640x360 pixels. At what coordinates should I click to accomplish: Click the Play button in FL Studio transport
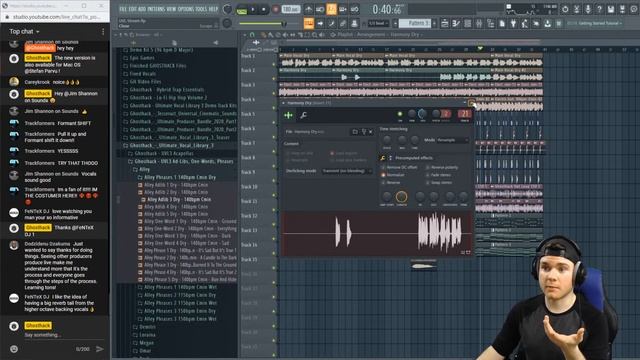coord(253,9)
